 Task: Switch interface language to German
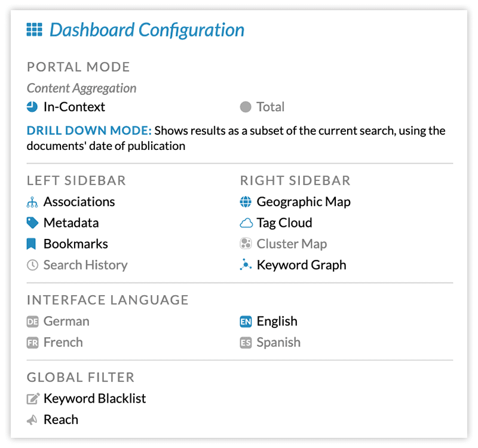pos(66,321)
